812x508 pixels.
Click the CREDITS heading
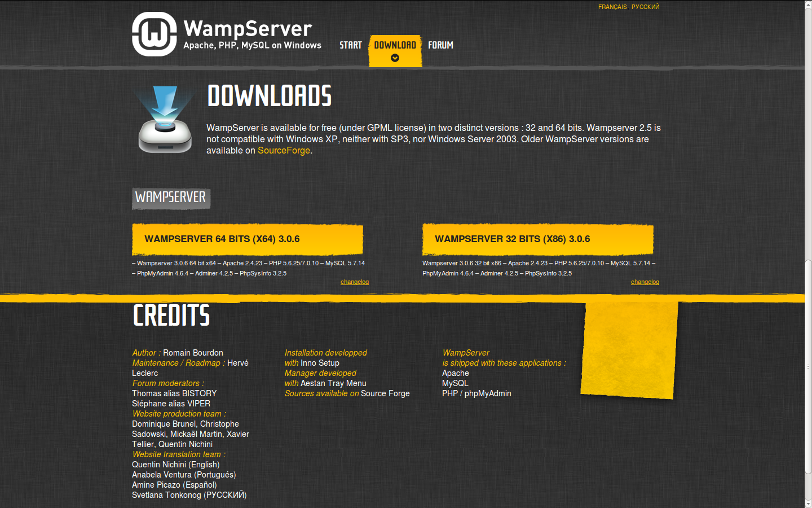[x=171, y=316]
